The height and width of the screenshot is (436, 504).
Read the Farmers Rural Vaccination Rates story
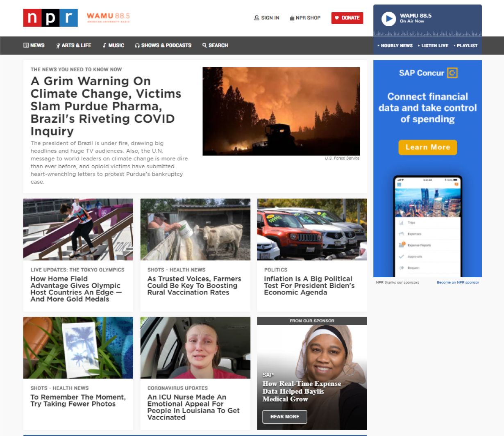[194, 285]
